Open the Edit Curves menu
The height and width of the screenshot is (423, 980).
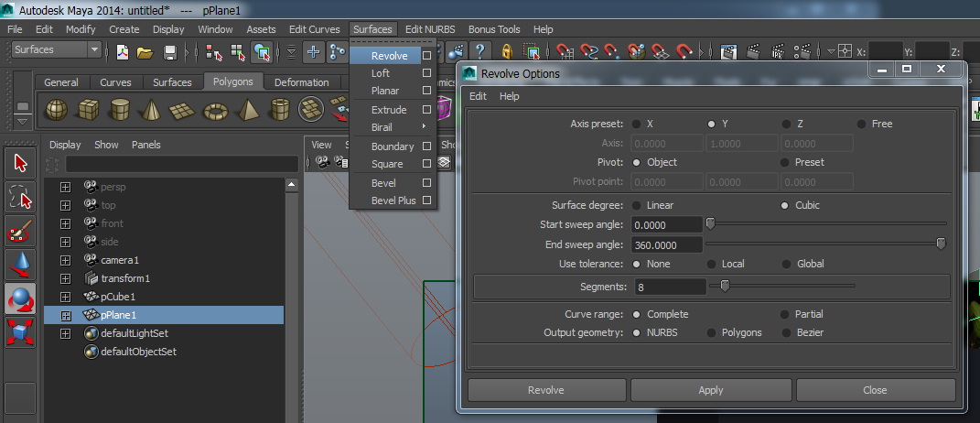pos(315,29)
